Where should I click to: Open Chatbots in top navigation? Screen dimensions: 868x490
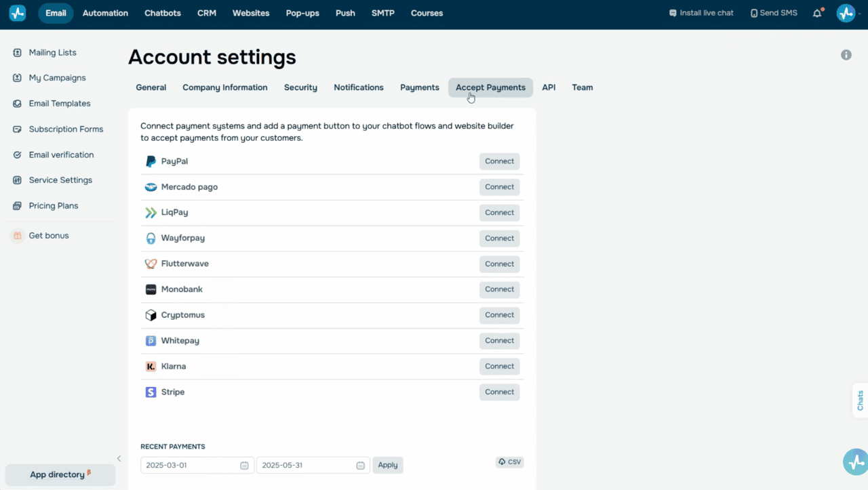point(163,13)
